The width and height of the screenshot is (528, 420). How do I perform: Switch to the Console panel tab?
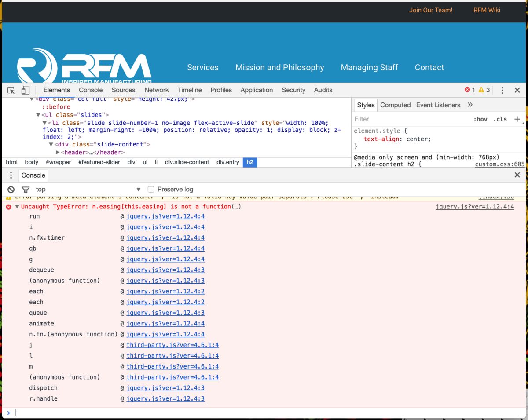click(x=91, y=90)
